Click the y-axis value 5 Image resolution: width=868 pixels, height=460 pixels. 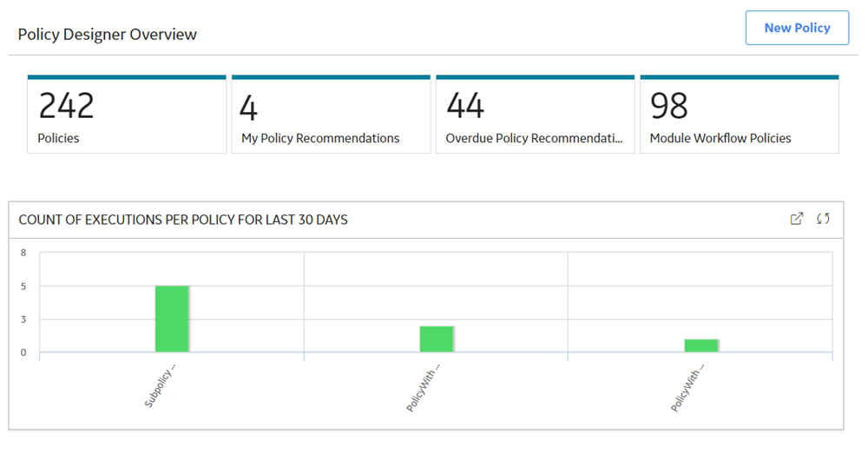click(23, 286)
